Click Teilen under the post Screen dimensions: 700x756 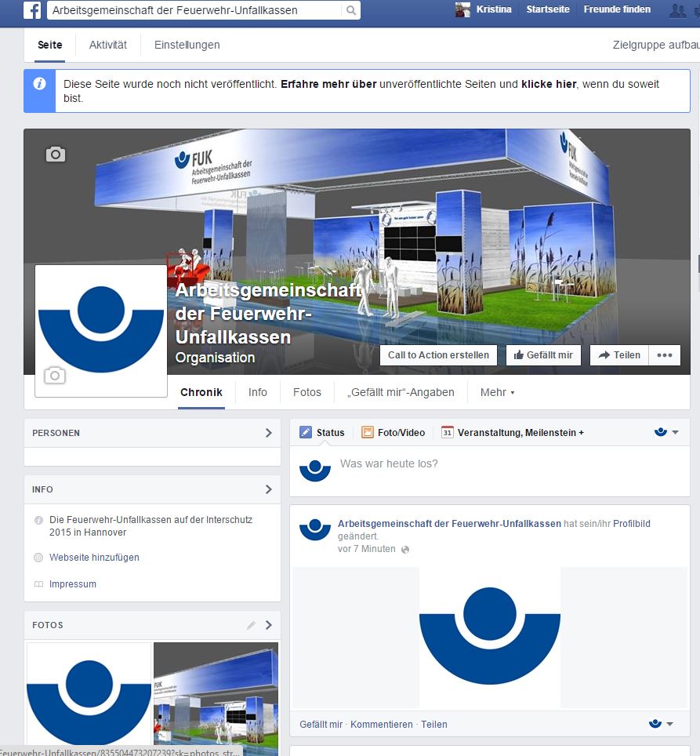434,724
